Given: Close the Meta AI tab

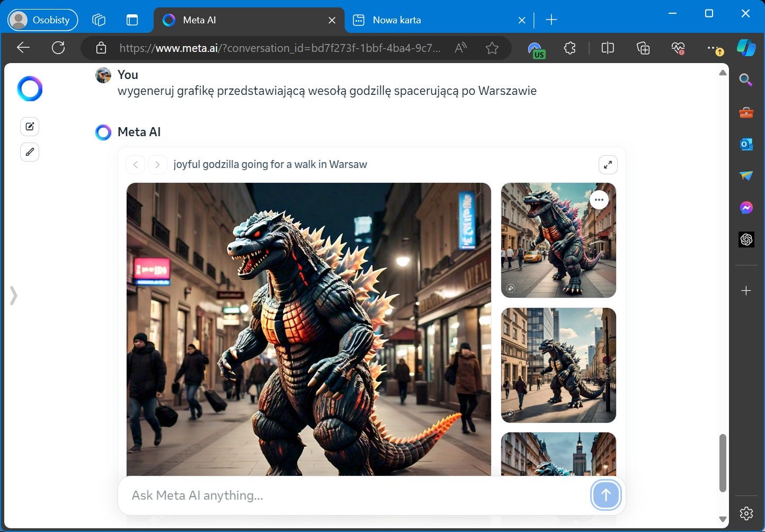Looking at the screenshot, I should coord(332,20).
